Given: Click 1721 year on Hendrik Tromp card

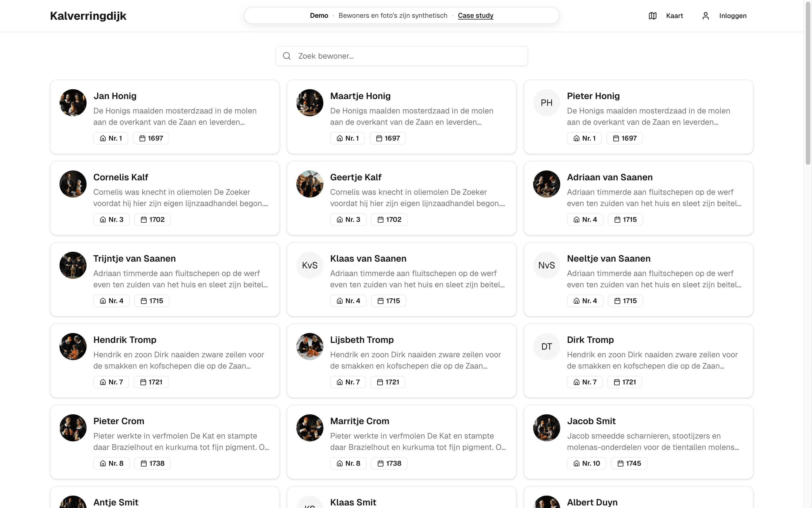Looking at the screenshot, I should pos(151,382).
